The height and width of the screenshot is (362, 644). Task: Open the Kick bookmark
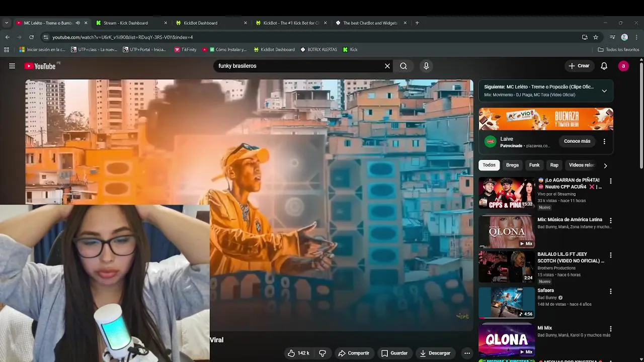(x=350, y=49)
